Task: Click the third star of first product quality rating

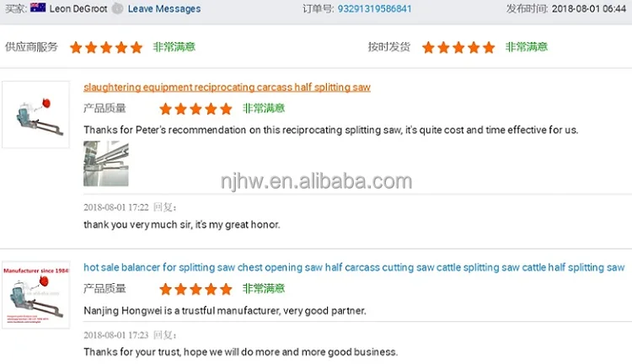Action: (x=195, y=109)
